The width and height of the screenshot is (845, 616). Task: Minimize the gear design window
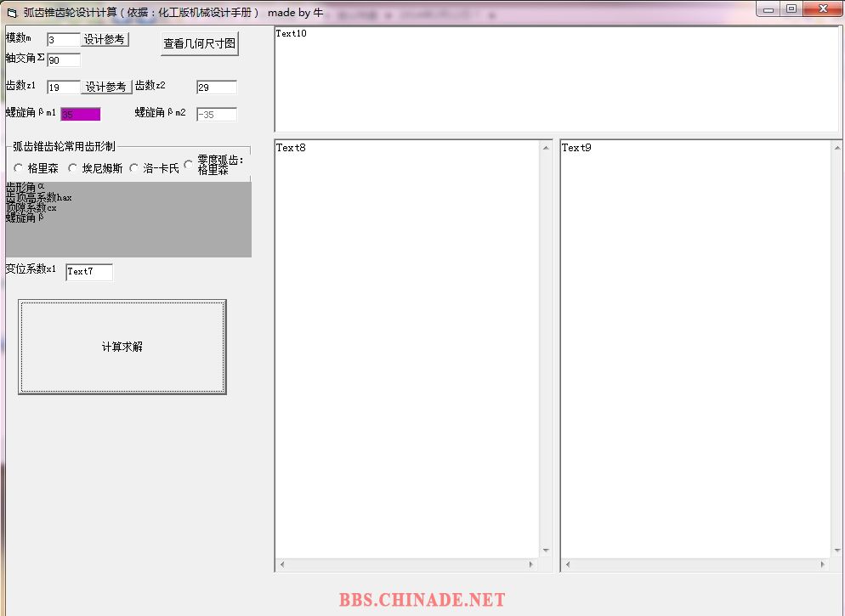768,9
